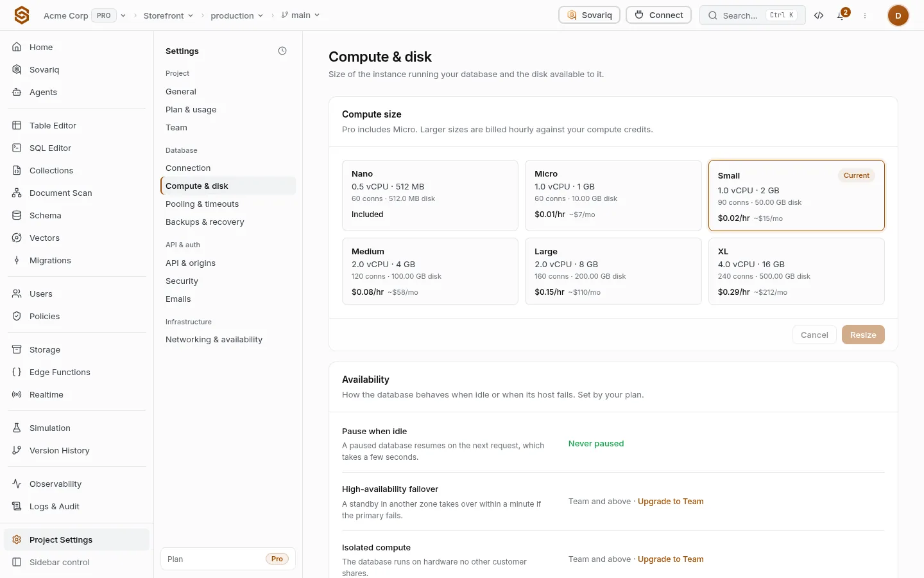Open Observability from sidebar
924x578 pixels.
77,484
